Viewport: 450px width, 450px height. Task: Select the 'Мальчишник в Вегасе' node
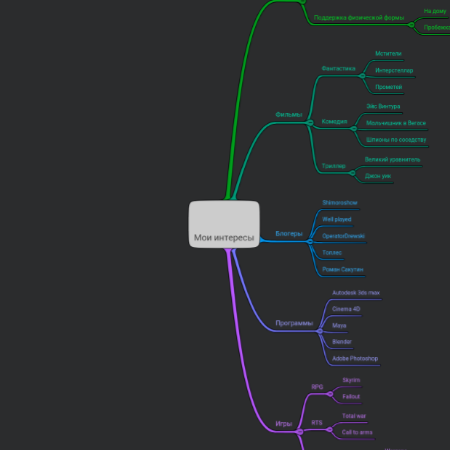(x=396, y=123)
